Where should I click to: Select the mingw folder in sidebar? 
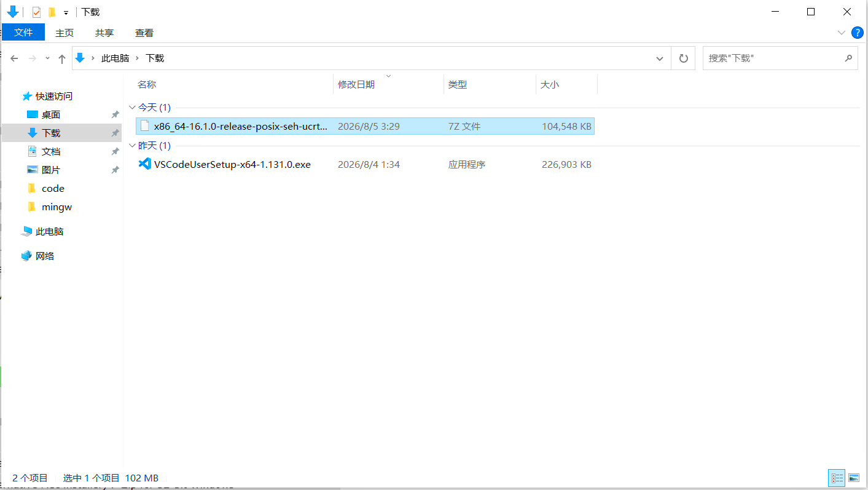[x=57, y=207]
